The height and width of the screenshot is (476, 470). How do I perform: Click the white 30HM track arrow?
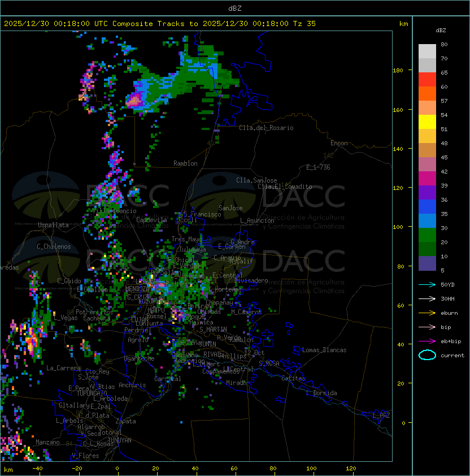427,298
